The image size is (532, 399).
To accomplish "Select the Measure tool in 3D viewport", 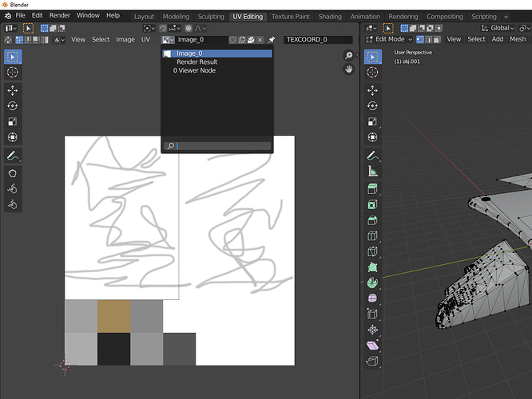I will [x=372, y=172].
